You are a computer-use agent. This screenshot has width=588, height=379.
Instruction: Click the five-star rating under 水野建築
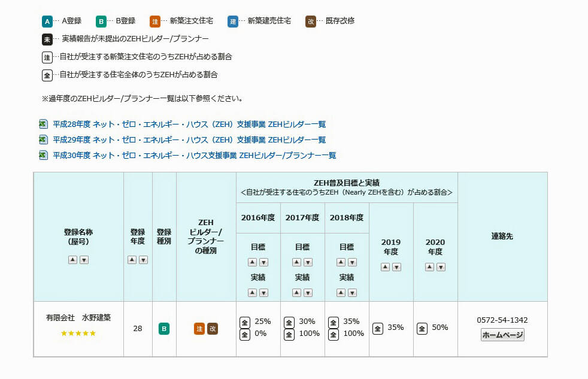pyautogui.click(x=78, y=333)
